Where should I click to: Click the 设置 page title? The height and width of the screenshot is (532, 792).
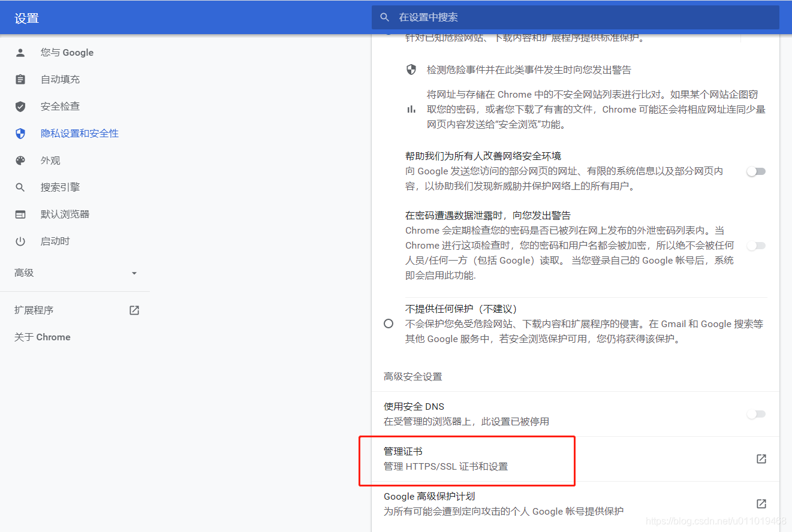pos(26,18)
